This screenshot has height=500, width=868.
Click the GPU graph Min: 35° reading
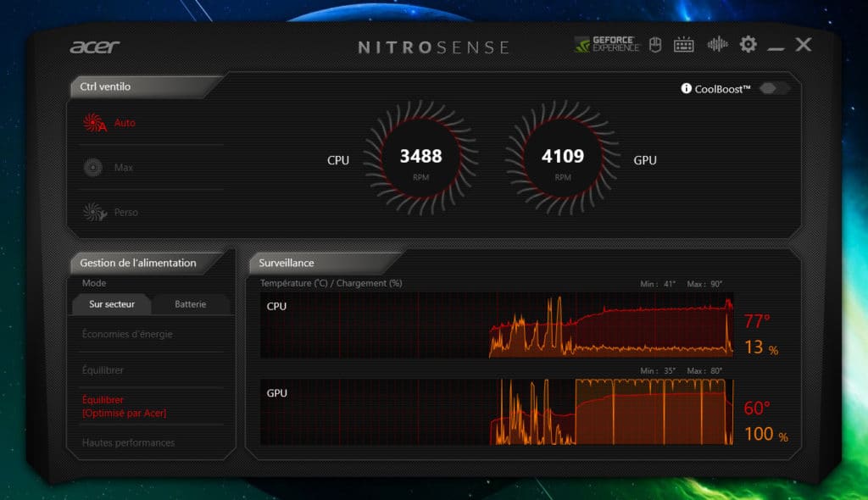(x=658, y=371)
